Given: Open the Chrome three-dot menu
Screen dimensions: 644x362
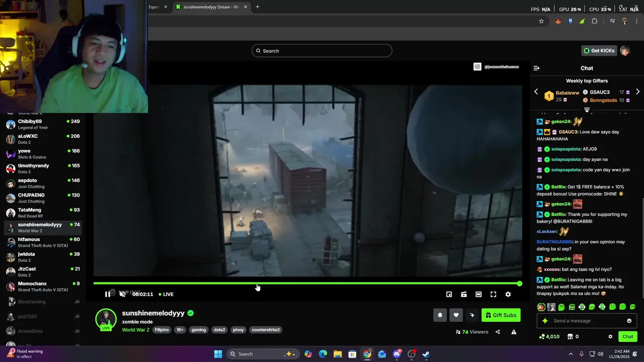Looking at the screenshot, I should pyautogui.click(x=637, y=21).
